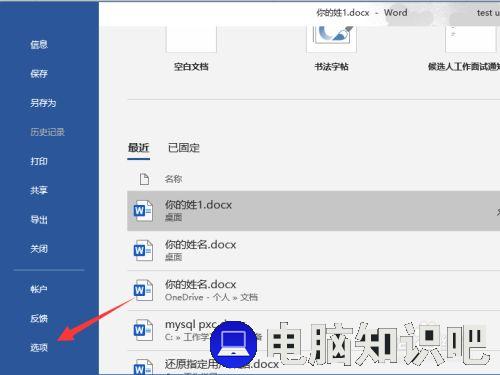The height and width of the screenshot is (375, 500).
Task: Switch to the 最近 tab
Action: tap(138, 148)
